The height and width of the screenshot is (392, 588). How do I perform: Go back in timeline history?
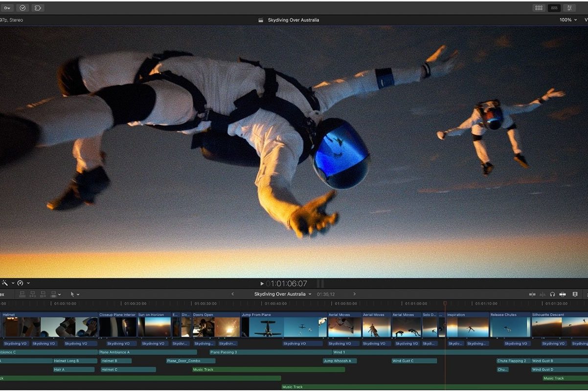pyautogui.click(x=232, y=294)
